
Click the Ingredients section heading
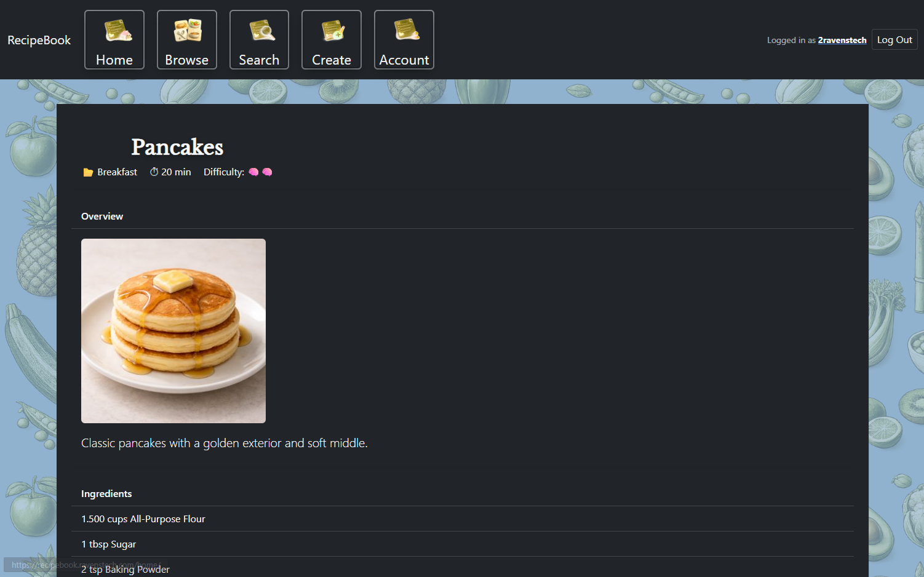point(106,493)
